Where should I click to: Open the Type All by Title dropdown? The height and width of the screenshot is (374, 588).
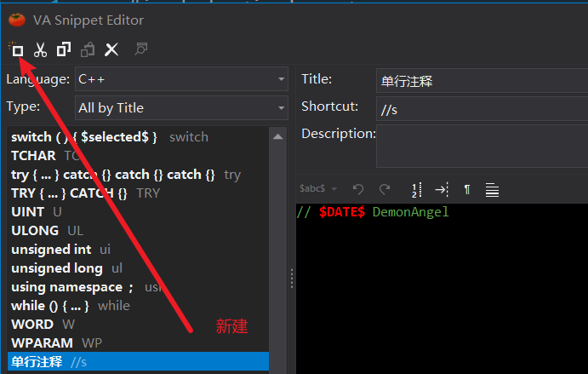(181, 107)
